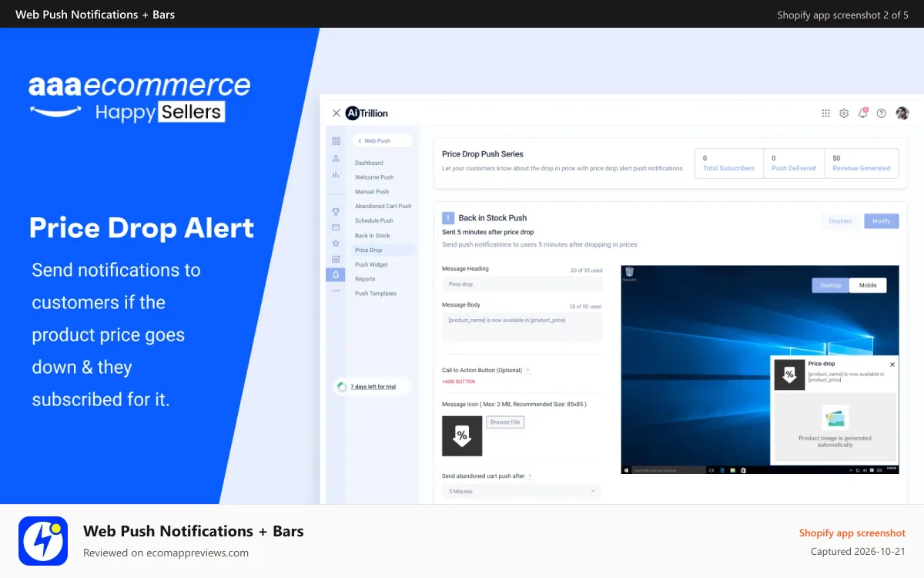
Task: Toggle the Disabled status button
Action: (x=840, y=221)
